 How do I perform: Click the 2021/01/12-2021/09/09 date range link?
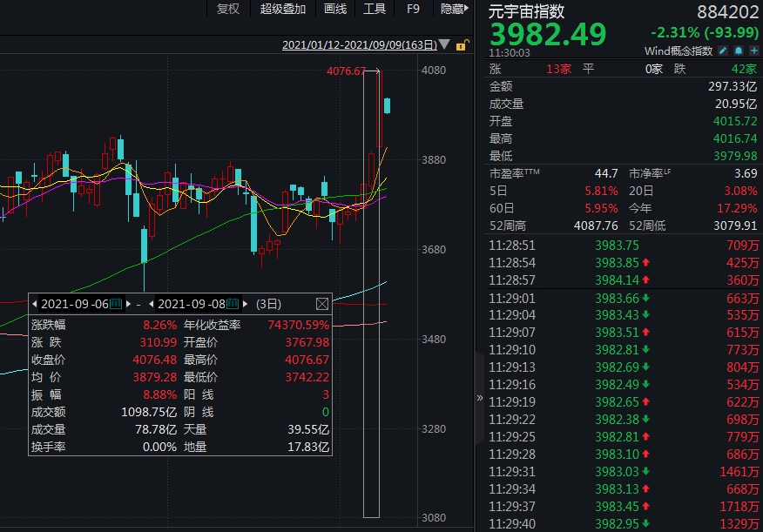[360, 44]
